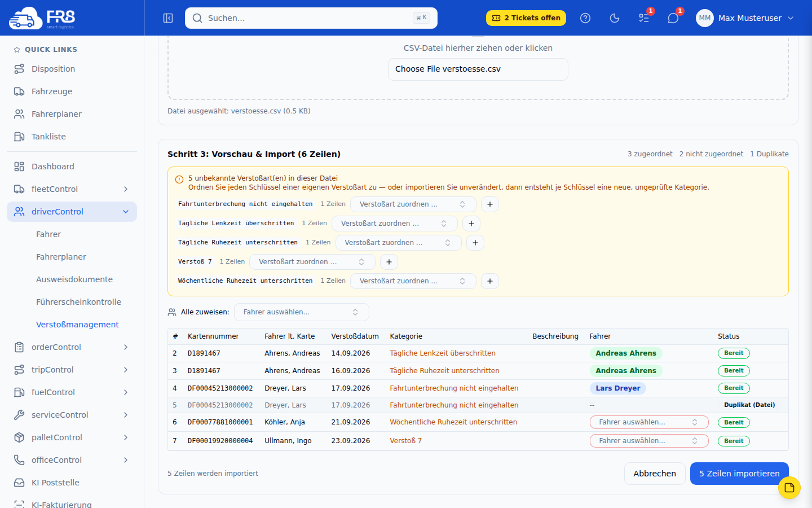The image size is (812, 508).
Task: Click the FR8 logo
Action: tap(42, 18)
